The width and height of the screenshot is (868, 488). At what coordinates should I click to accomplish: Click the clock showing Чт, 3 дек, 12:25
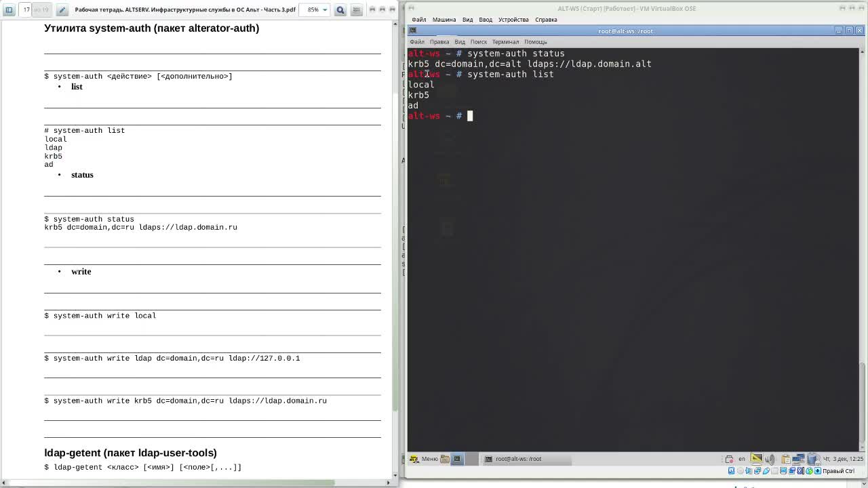point(844,459)
